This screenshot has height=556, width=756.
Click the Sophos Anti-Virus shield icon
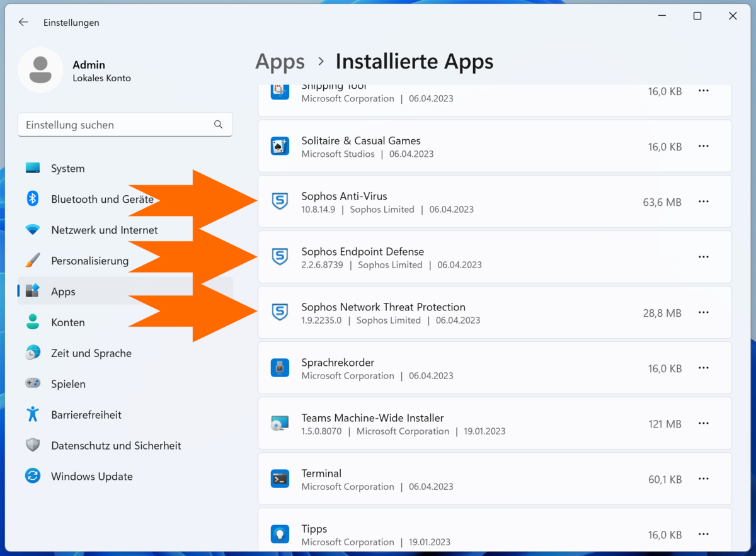pos(280,201)
